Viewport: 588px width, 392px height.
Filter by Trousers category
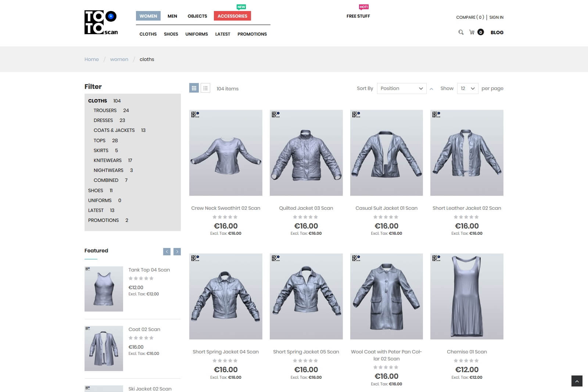[x=105, y=111]
